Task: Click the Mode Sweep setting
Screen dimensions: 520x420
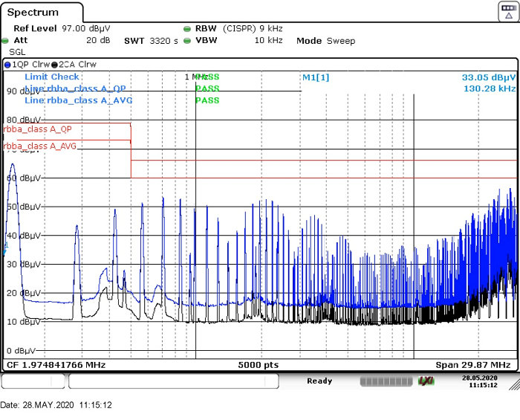Action: (x=325, y=41)
